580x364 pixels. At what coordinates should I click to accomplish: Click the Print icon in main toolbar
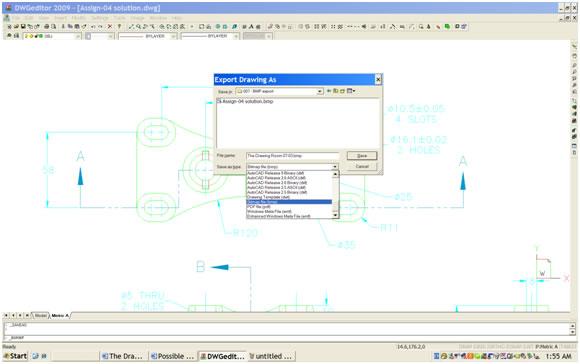point(47,27)
